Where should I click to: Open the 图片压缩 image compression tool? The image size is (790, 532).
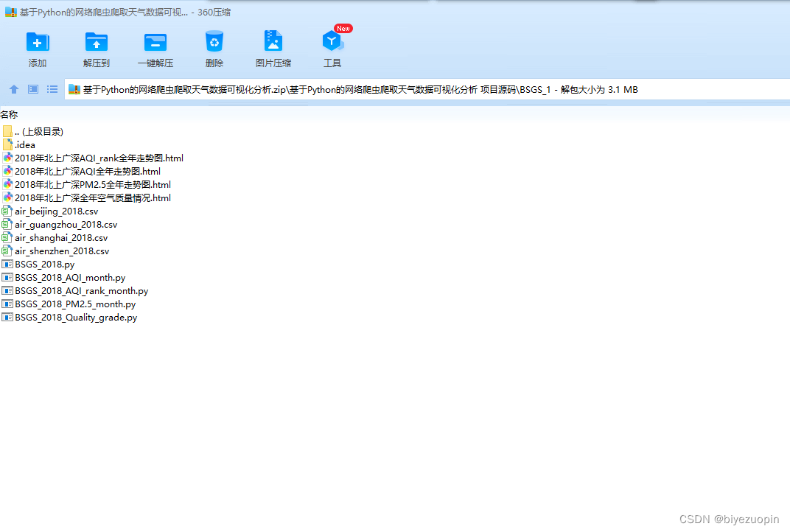[273, 41]
